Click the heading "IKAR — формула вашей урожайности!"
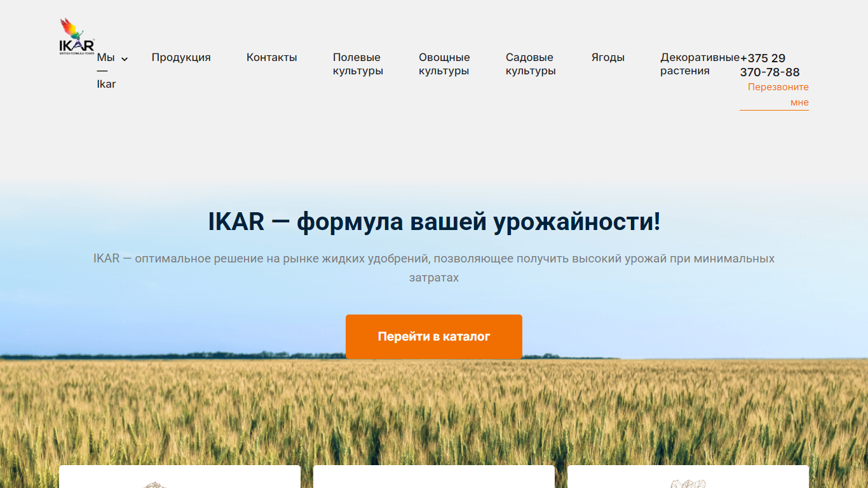 pos(434,222)
